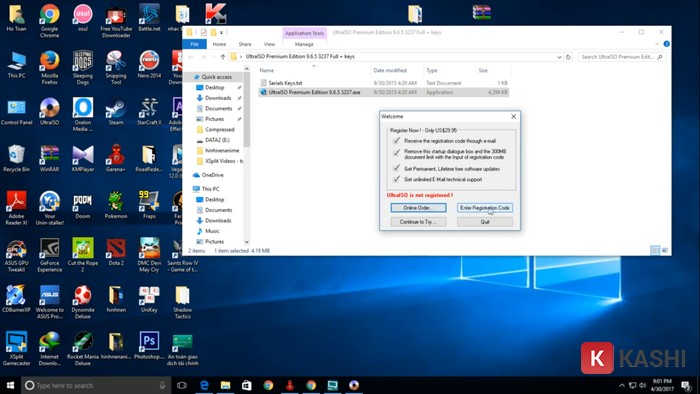Click the Search UltraISO Premium field
The image size is (700, 394).
click(x=621, y=57)
